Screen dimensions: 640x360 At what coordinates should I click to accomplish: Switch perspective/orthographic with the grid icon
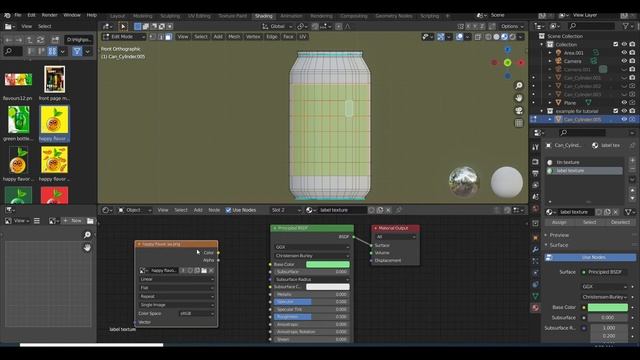[x=519, y=123]
